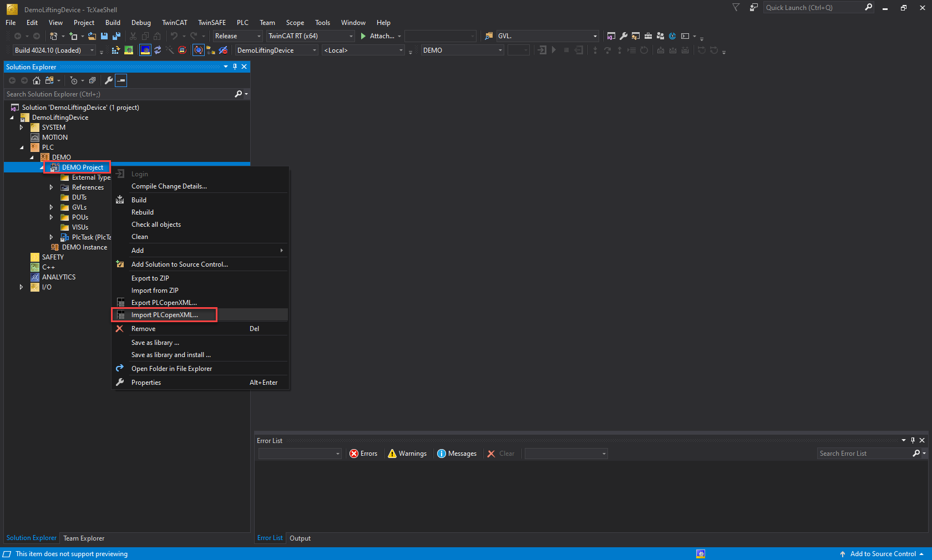Image resolution: width=932 pixels, height=560 pixels.
Task: Select the ANALYTICS tree item
Action: 59,277
